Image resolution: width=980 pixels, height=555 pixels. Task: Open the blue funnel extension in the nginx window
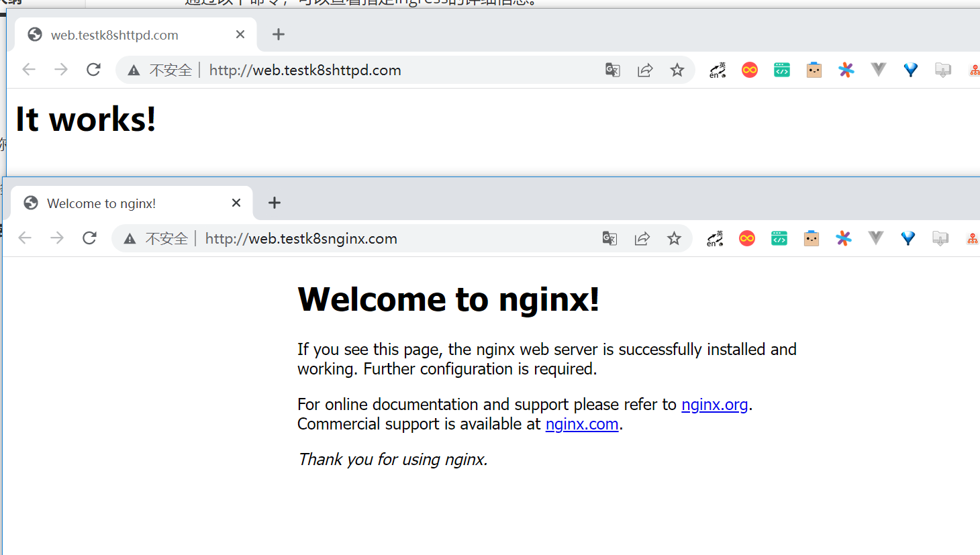[x=908, y=238]
